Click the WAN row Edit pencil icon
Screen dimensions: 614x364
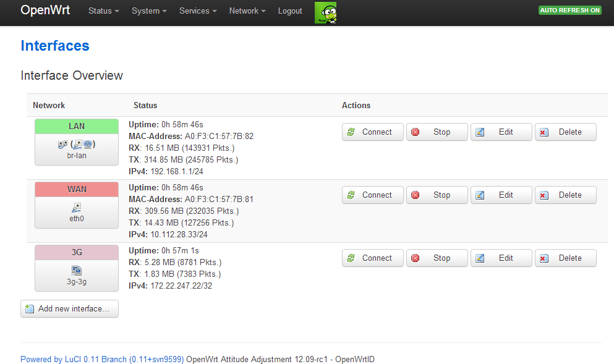[480, 195]
